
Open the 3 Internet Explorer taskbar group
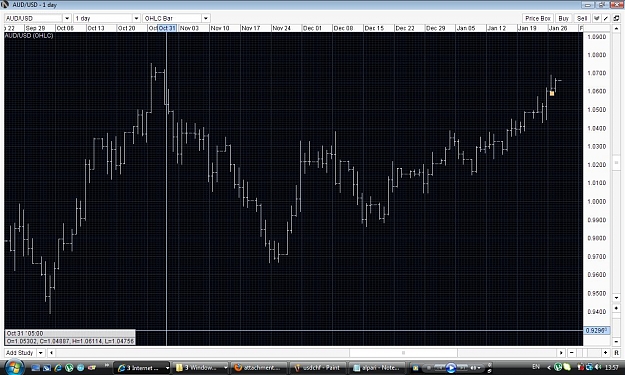143,368
